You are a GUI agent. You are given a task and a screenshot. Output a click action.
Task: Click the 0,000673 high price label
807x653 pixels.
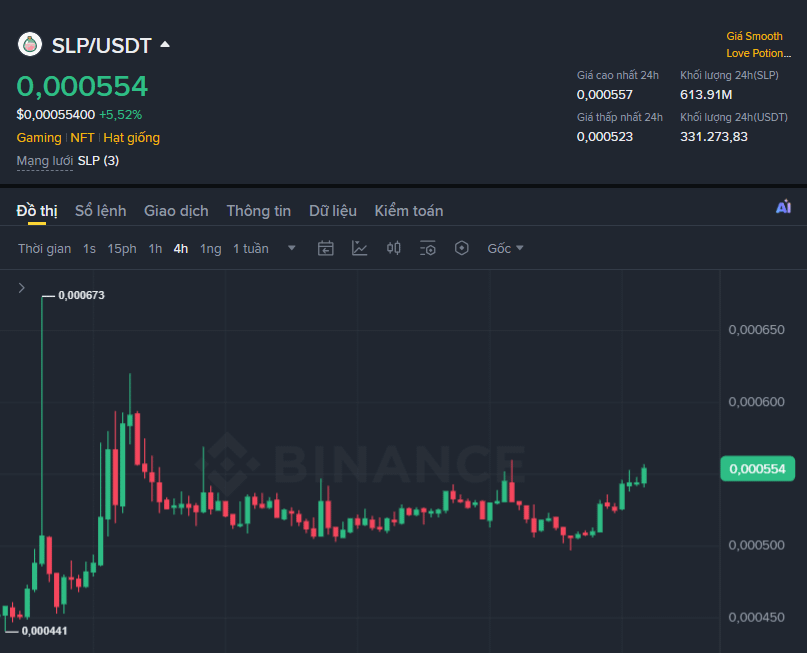[x=81, y=295]
